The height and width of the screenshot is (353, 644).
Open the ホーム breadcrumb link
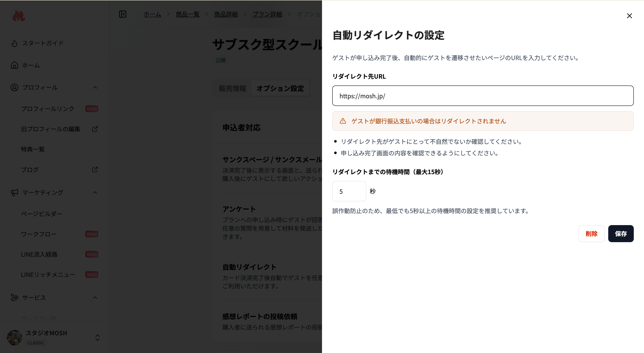[152, 14]
